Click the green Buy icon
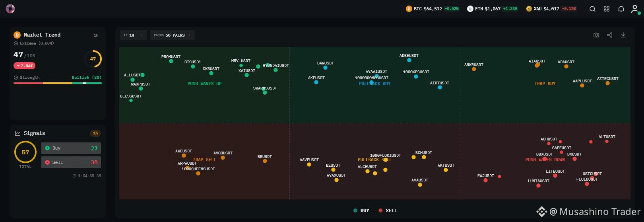 point(47,148)
